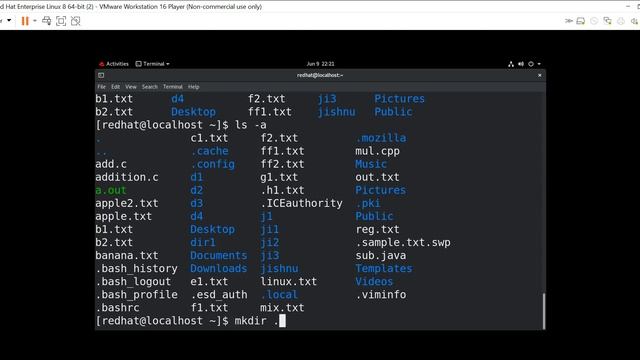Click on green a.out file name
The width and height of the screenshot is (640, 360).
(111, 190)
